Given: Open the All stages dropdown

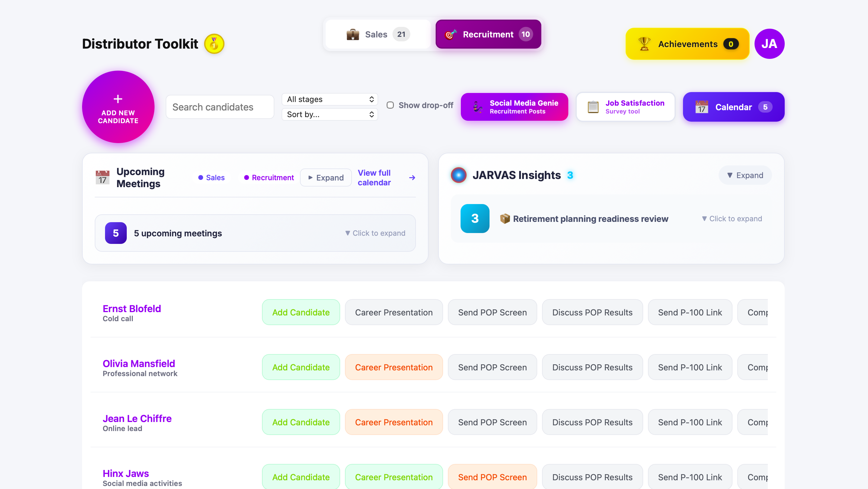Looking at the screenshot, I should pyautogui.click(x=330, y=99).
